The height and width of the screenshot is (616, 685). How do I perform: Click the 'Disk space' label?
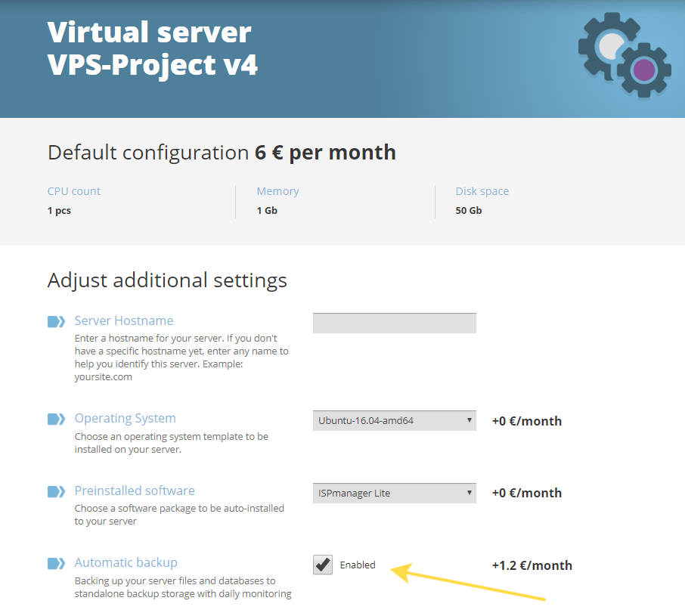(482, 191)
